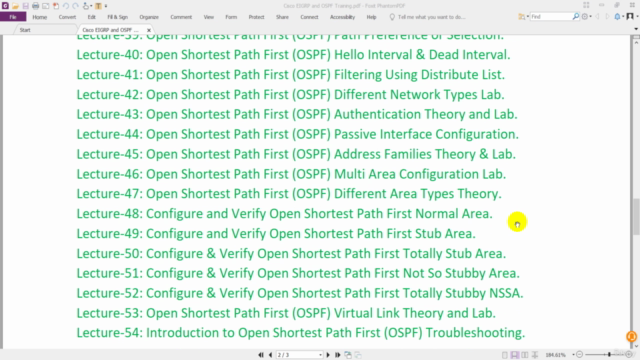Click the Foxit app logo icon
640x360 pixels.
point(5,6)
